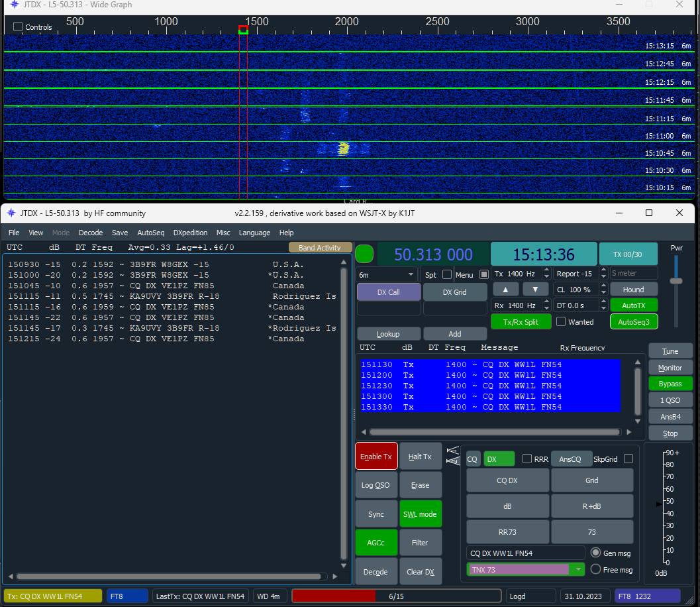Click the TX 00/30 period button
700x607 pixels.
(x=628, y=254)
